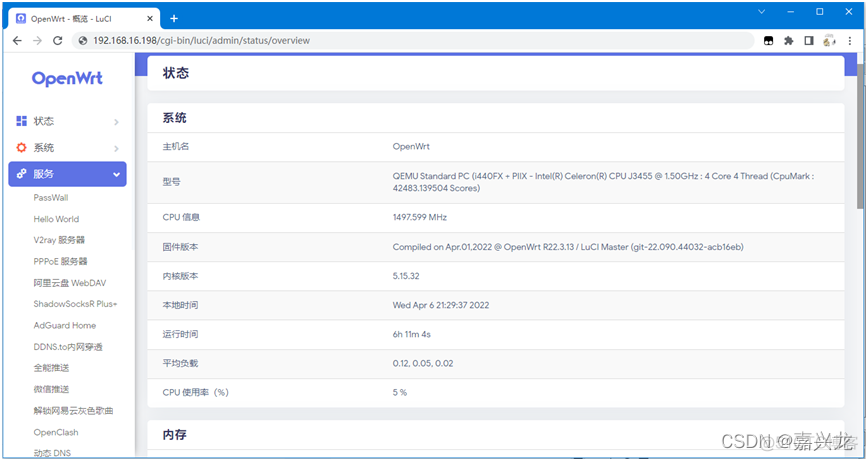Click the 内核版本 value 5.15.32
The image size is (868, 461).
point(406,276)
